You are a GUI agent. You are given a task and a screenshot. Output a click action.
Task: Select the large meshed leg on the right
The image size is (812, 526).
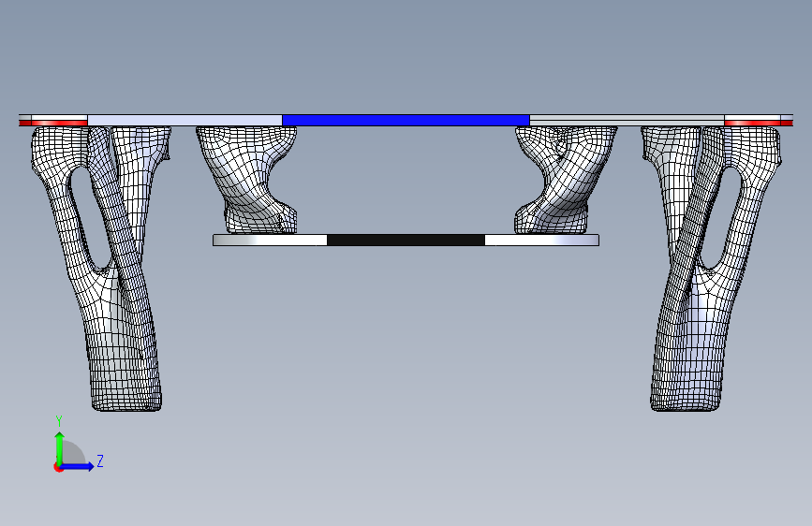pos(713,269)
